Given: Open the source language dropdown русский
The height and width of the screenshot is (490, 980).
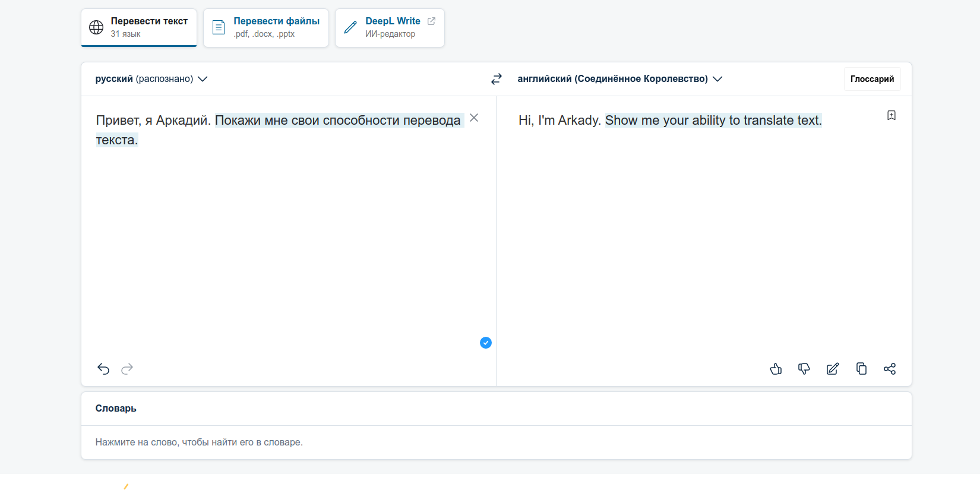Looking at the screenshot, I should [151, 79].
